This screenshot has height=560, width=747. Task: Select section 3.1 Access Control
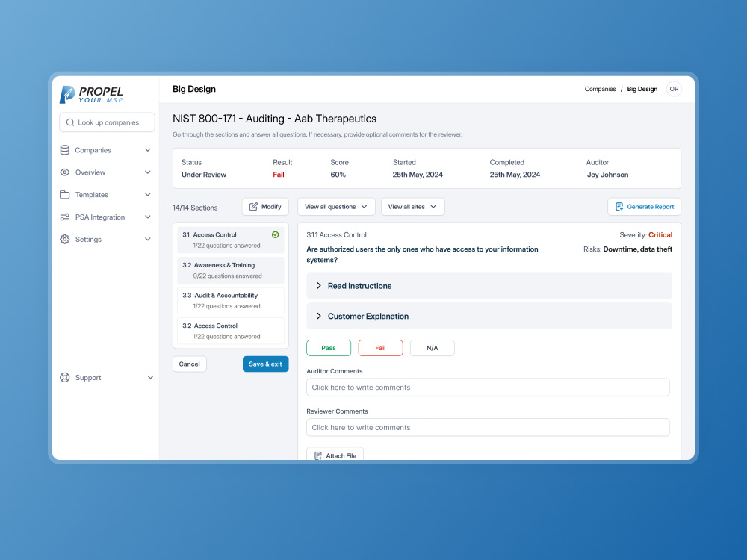tap(231, 240)
